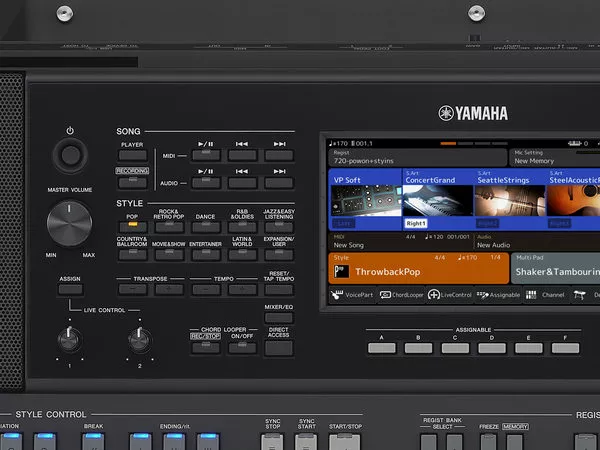
Task: Select the SeattleStrings voice part
Action: click(508, 200)
